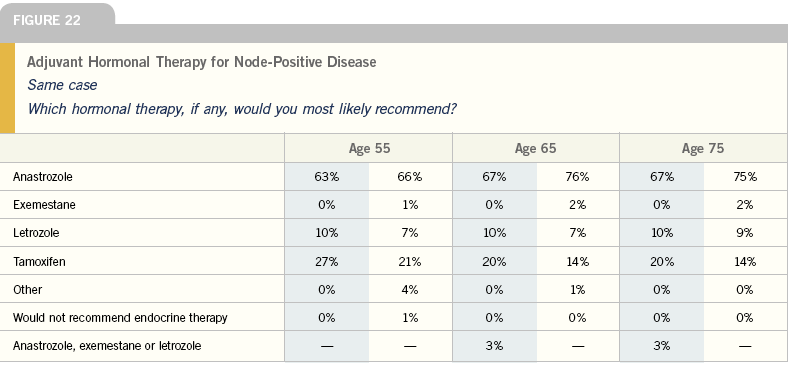Image resolution: width=790 pixels, height=365 pixels.
Task: Click the Anastrozole row label
Action: [42, 177]
